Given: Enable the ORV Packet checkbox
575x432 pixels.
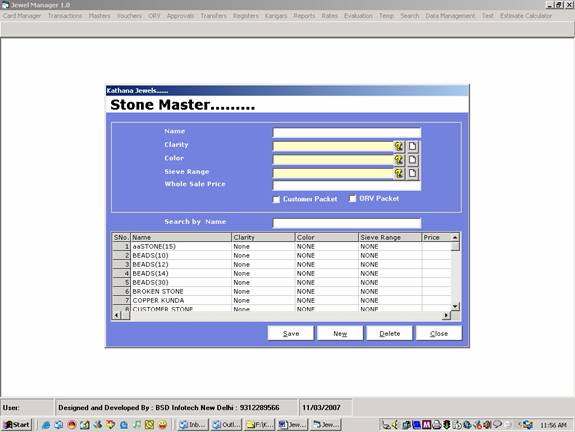Looking at the screenshot, I should pos(352,199).
